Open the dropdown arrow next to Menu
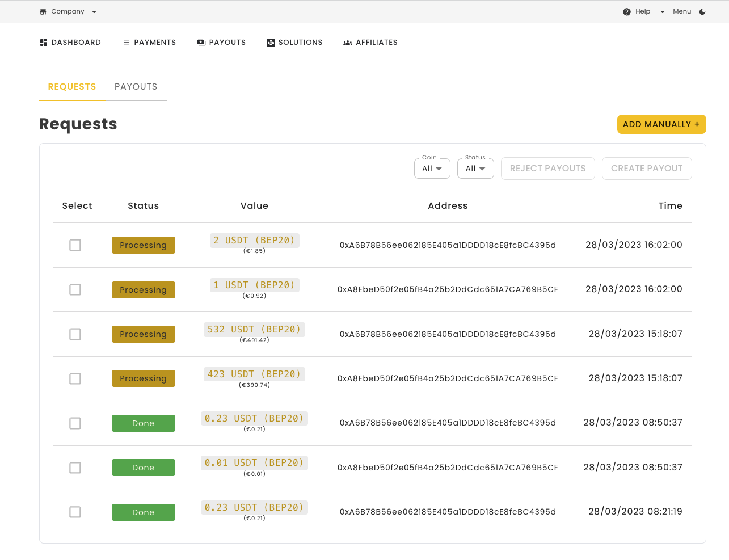Screen dimensions: 729x560 click(x=663, y=12)
